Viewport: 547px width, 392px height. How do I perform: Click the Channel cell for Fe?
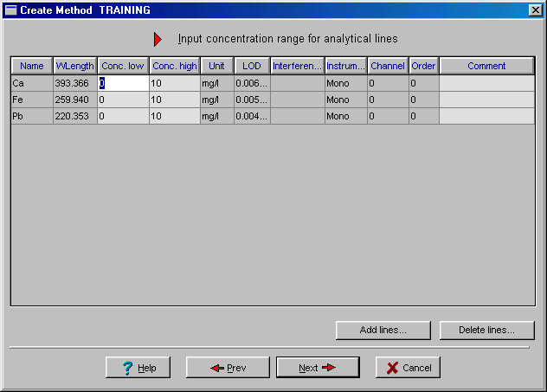tap(388, 100)
